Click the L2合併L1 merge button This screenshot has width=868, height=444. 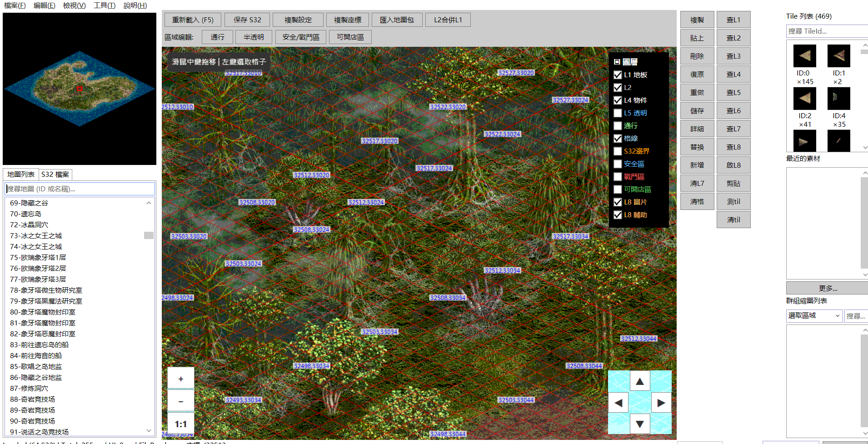coord(448,20)
